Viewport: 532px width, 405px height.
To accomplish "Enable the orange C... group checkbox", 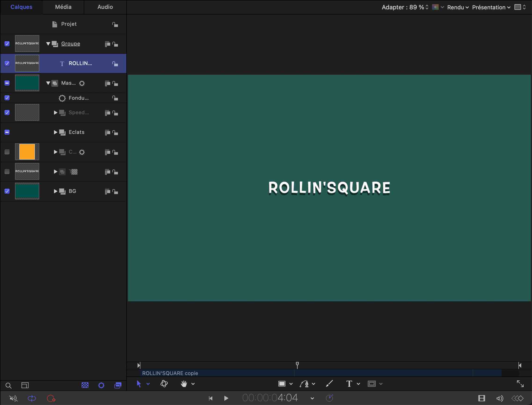I will [7, 152].
